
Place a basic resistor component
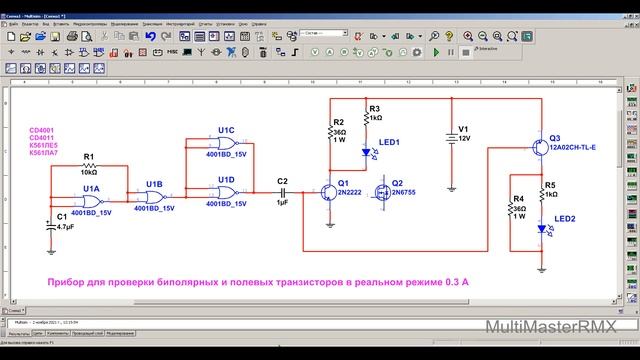[26, 52]
